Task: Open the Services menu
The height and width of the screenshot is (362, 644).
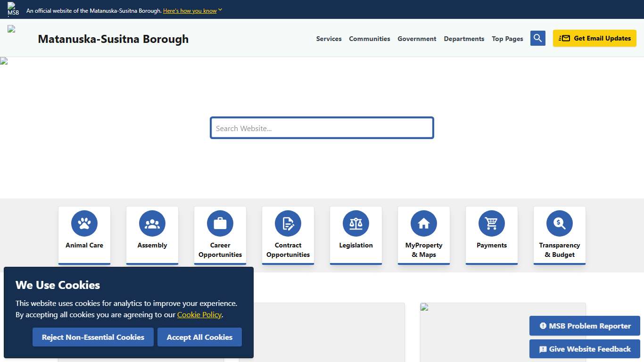Action: click(x=329, y=39)
